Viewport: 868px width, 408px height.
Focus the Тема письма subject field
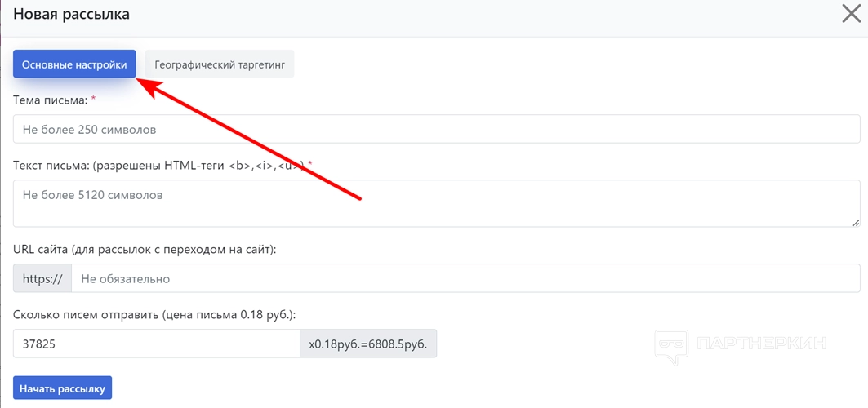[x=436, y=129]
